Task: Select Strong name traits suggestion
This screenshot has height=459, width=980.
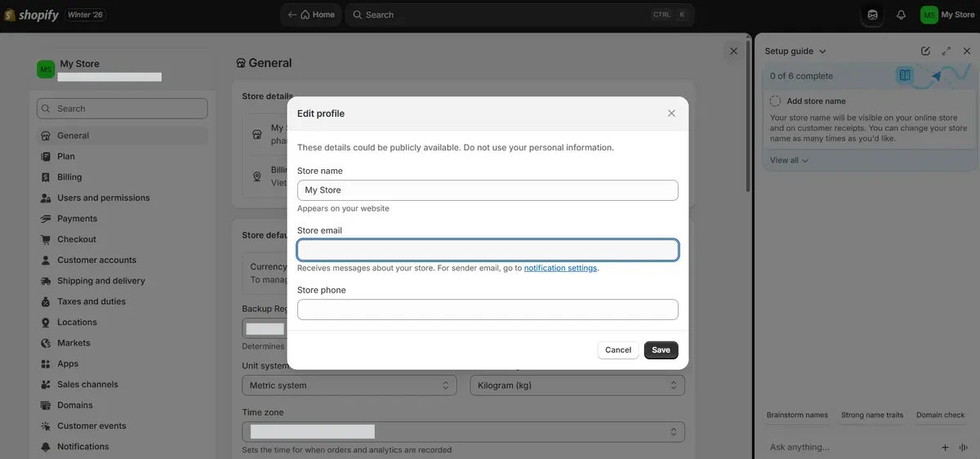Action: (872, 415)
